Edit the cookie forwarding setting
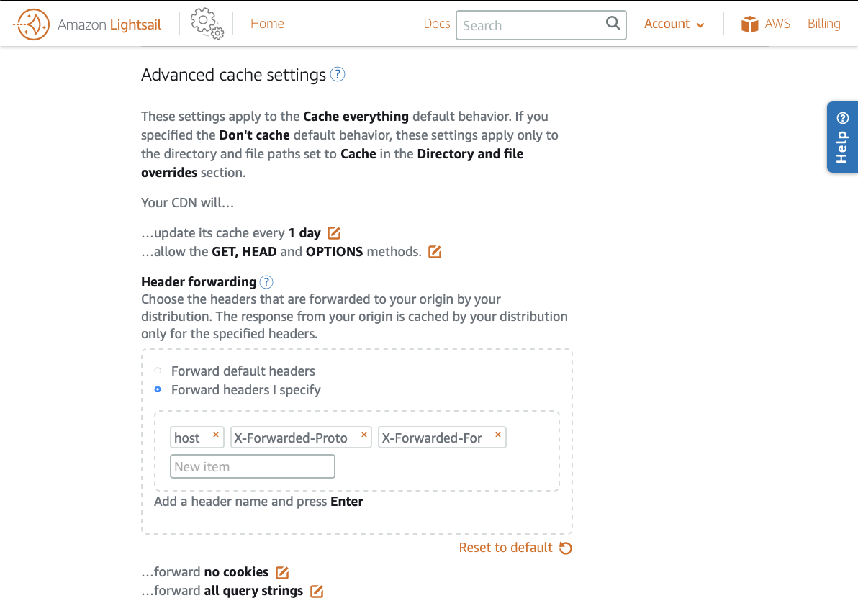 [282, 573]
